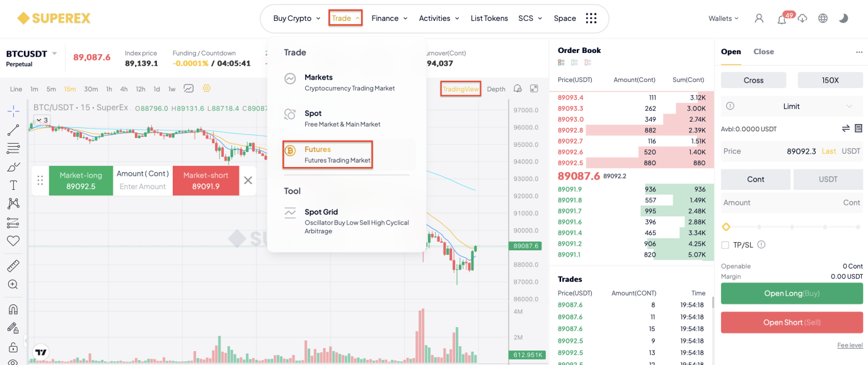The height and width of the screenshot is (365, 868).
Task: Select the pattern drawing tool
Action: (13, 204)
